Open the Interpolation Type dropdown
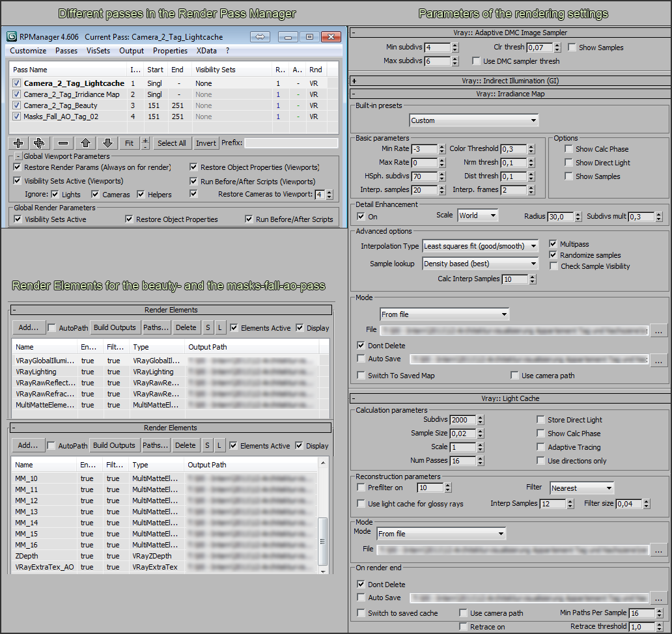672x634 pixels. [x=481, y=246]
